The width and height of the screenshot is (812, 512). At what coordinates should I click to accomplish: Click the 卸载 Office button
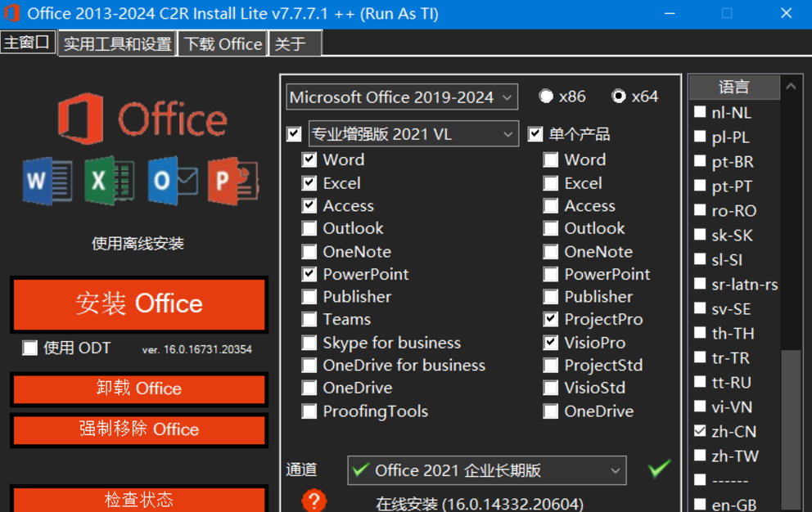[139, 388]
